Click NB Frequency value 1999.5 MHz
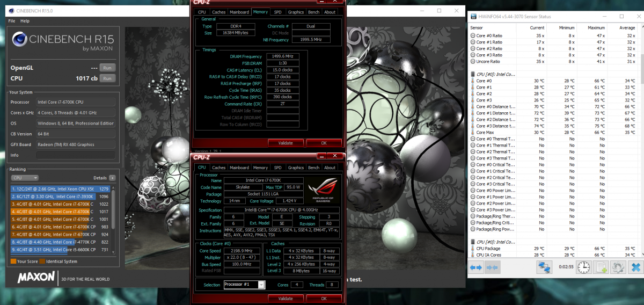The height and width of the screenshot is (305, 644). (311, 40)
